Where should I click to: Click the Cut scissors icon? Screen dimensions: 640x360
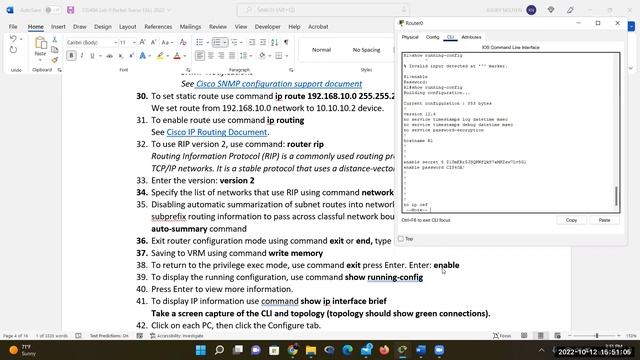click(x=55, y=40)
